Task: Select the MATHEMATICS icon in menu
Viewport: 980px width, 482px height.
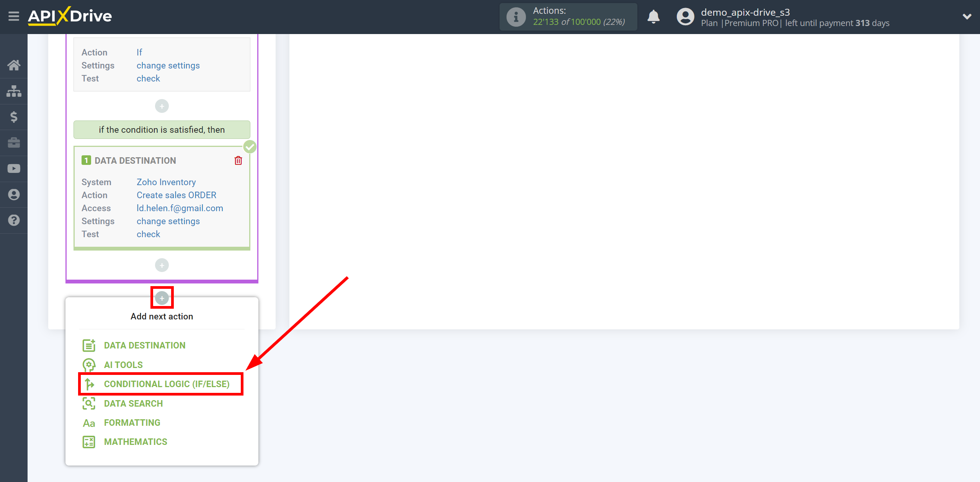Action: click(x=89, y=441)
